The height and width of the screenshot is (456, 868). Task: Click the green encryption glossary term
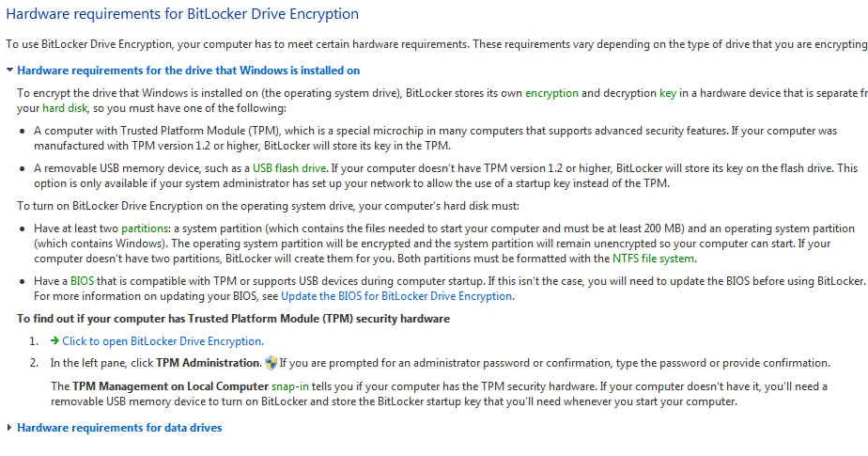[x=551, y=93]
